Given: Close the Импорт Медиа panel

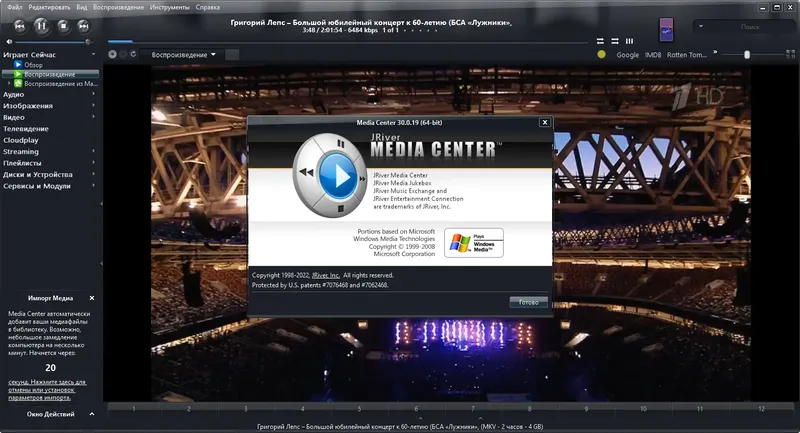Looking at the screenshot, I should coord(92,298).
